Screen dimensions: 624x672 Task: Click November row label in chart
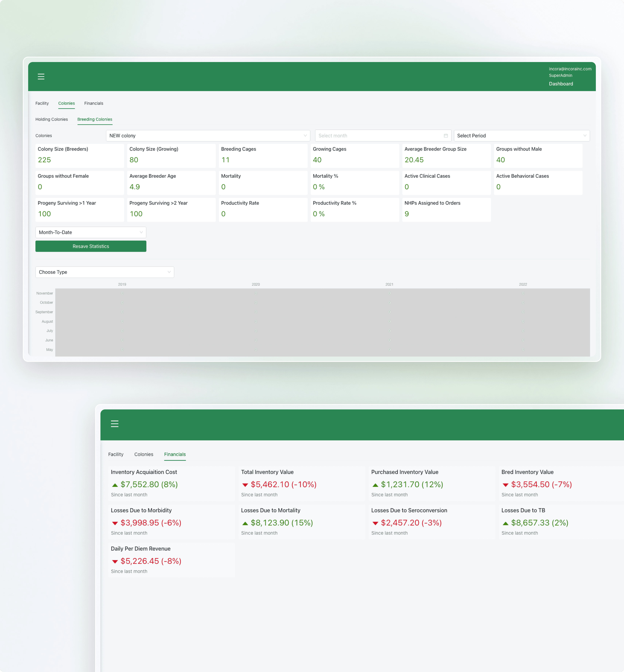pos(45,293)
